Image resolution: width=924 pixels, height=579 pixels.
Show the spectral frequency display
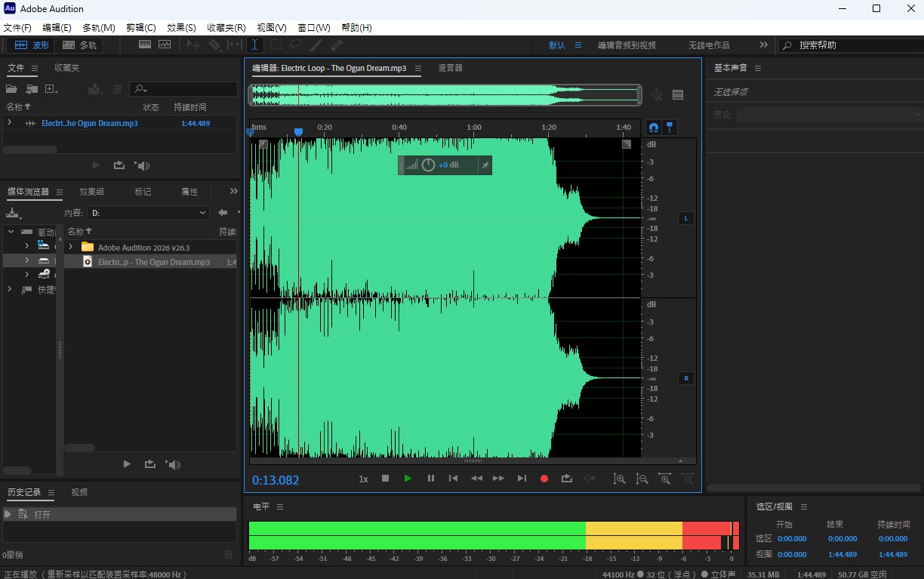click(145, 45)
